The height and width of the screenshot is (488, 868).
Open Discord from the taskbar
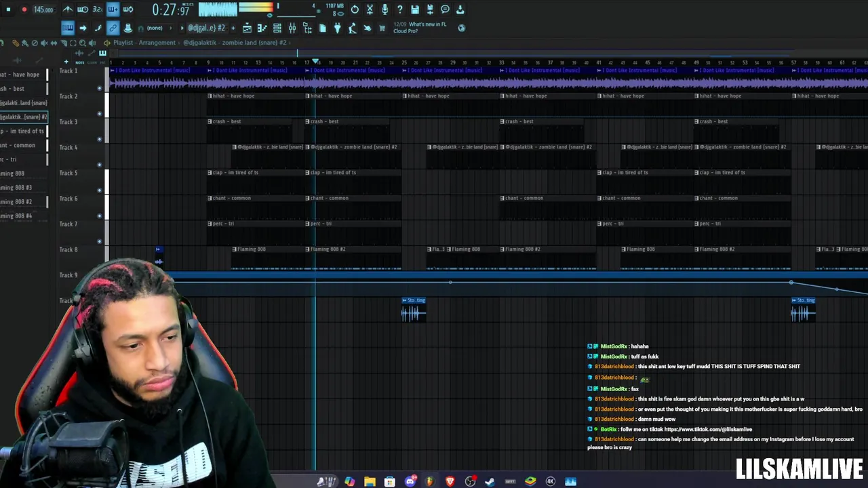pyautogui.click(x=410, y=481)
